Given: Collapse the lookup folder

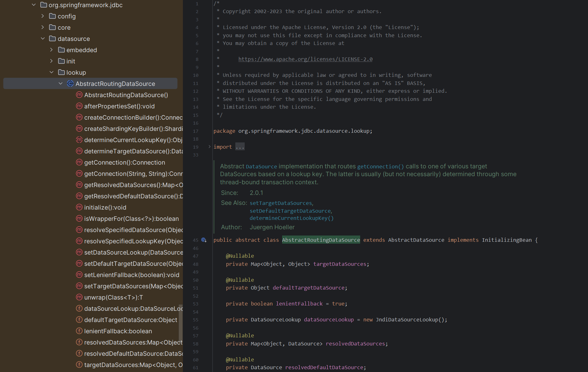Looking at the screenshot, I should click(51, 72).
